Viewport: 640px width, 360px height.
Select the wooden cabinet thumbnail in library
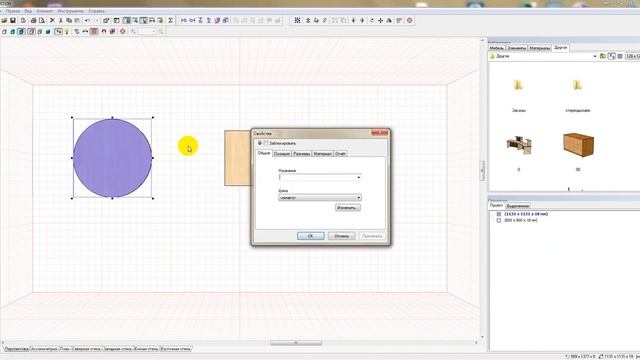(x=578, y=144)
